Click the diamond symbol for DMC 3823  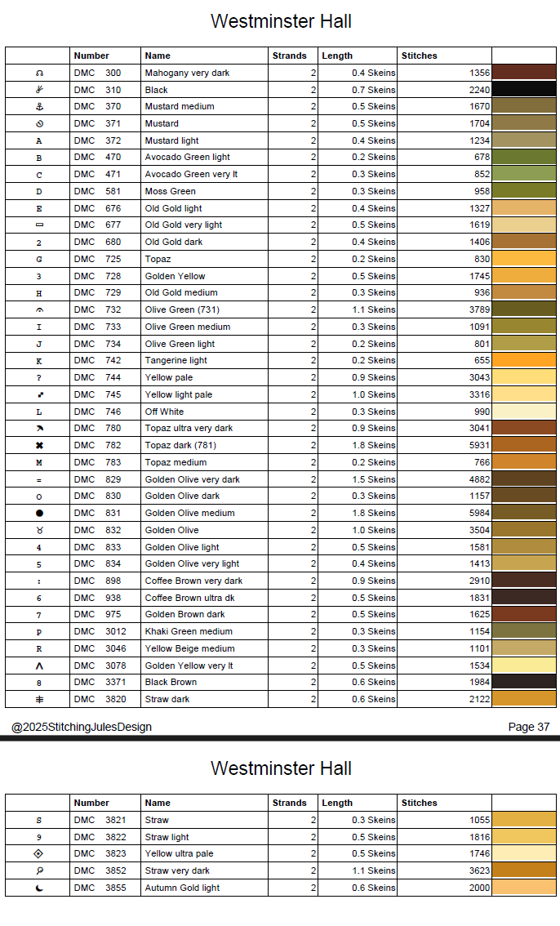(x=39, y=854)
